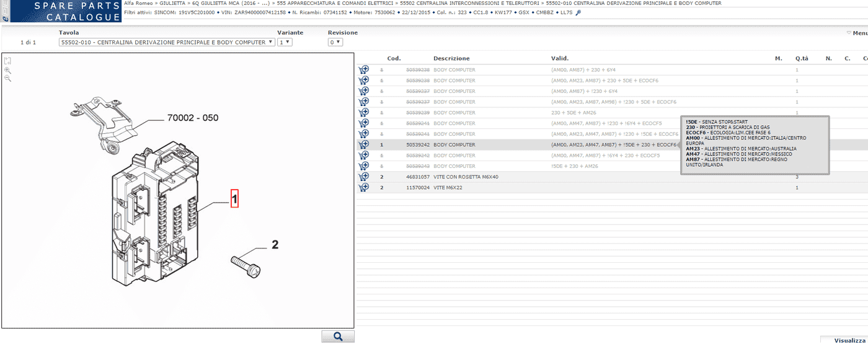
Task: Click fit-to-frame icon in diagram viewer
Action: pos(7,61)
